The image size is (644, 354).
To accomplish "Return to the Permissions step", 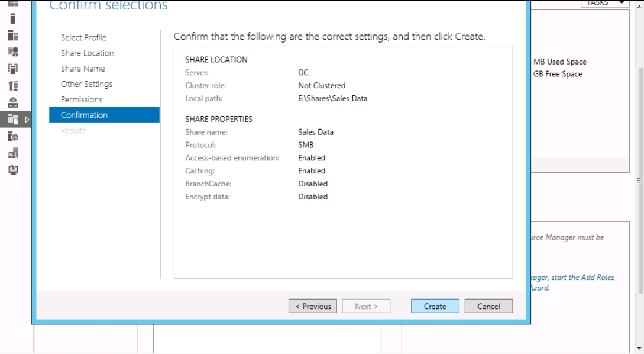I will (x=82, y=99).
